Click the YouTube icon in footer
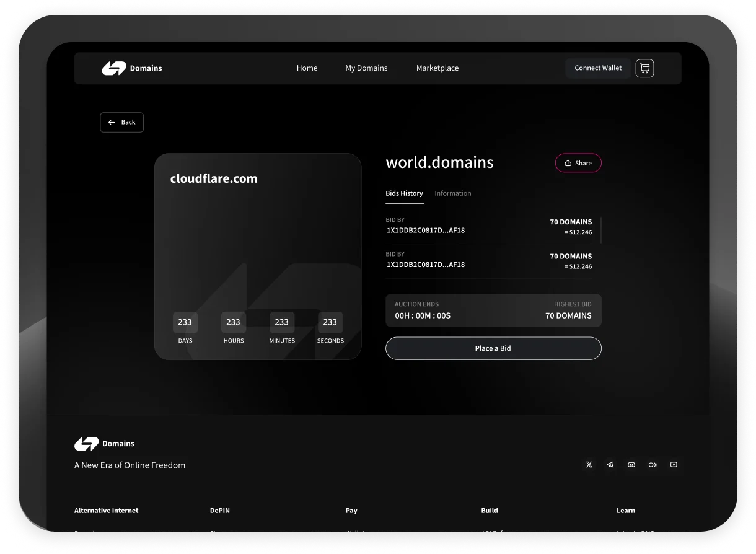 click(x=674, y=465)
